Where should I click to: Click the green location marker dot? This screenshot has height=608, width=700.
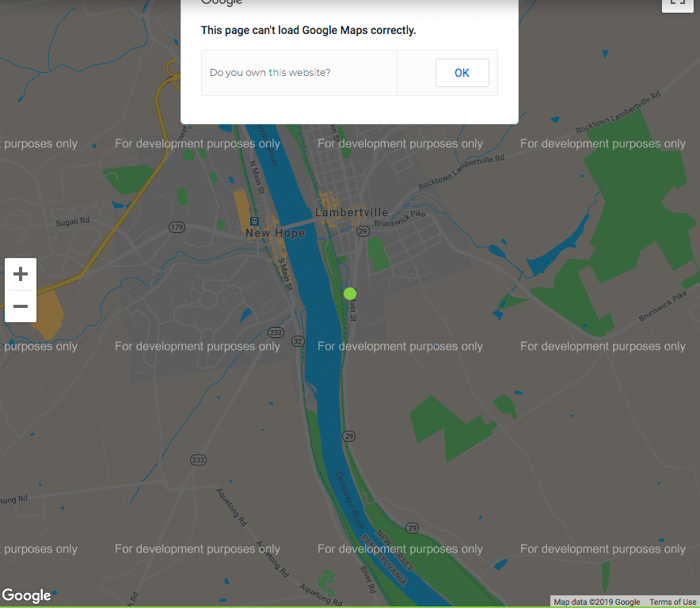point(350,294)
